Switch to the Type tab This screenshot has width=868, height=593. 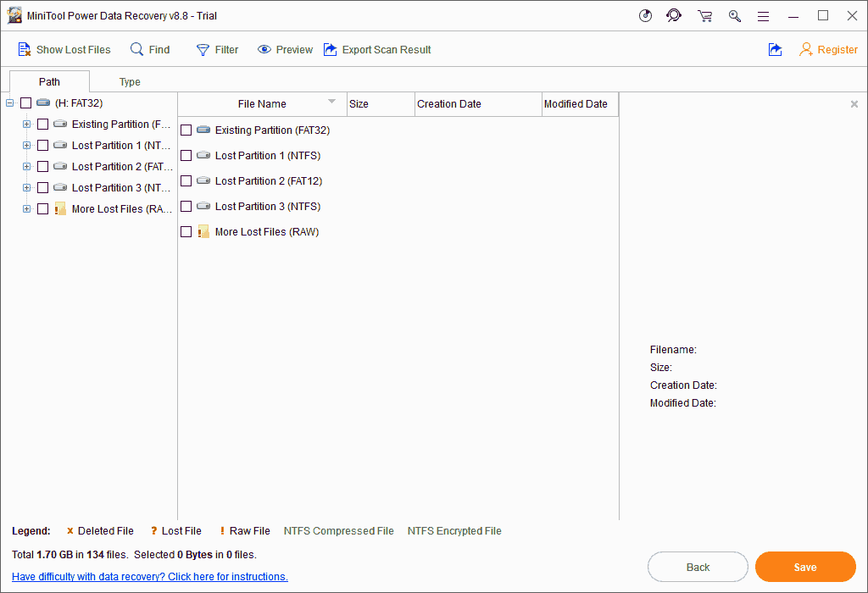[x=130, y=82]
